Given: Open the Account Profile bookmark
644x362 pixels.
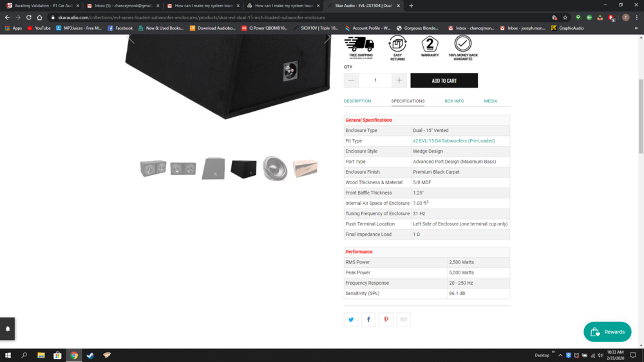Looking at the screenshot, I should click(368, 28).
